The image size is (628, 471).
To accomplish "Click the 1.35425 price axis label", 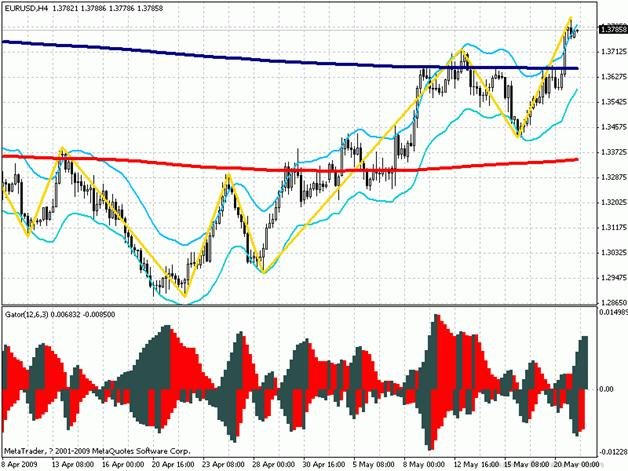I will [614, 102].
